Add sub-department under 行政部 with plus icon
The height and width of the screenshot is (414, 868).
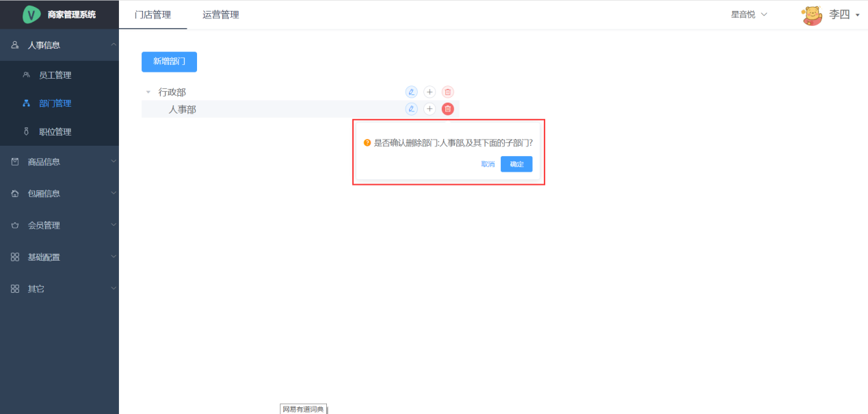tap(430, 92)
